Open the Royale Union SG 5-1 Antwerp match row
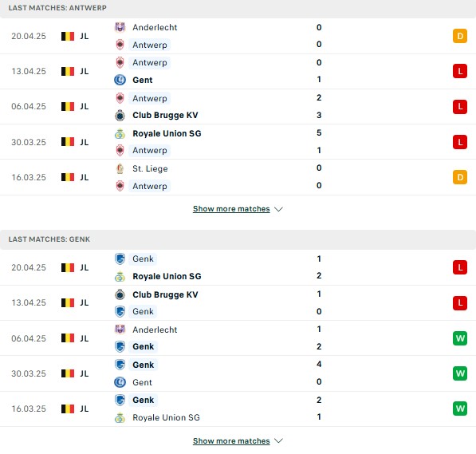This screenshot has width=476, height=454. tap(238, 142)
